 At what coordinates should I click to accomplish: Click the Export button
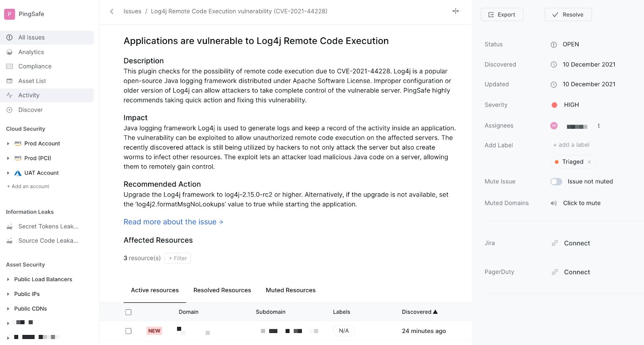coord(502,14)
